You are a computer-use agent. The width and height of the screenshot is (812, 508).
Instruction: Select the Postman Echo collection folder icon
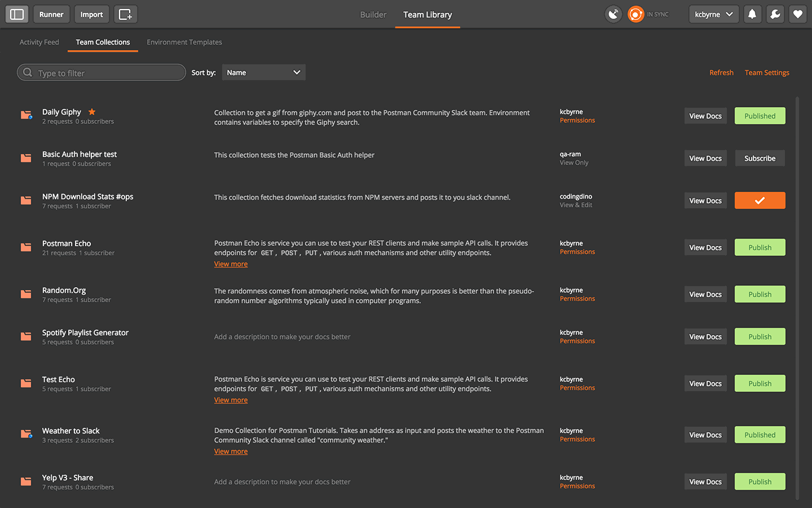[x=26, y=247]
